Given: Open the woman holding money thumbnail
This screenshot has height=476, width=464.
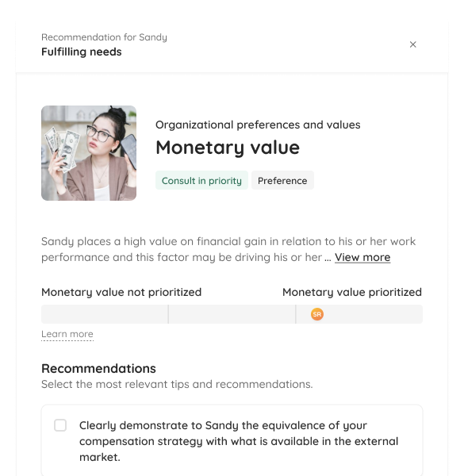Looking at the screenshot, I should pyautogui.click(x=89, y=153).
